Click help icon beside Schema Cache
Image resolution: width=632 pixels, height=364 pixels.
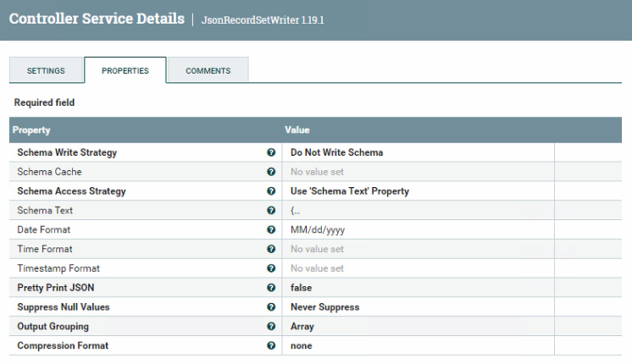click(271, 172)
